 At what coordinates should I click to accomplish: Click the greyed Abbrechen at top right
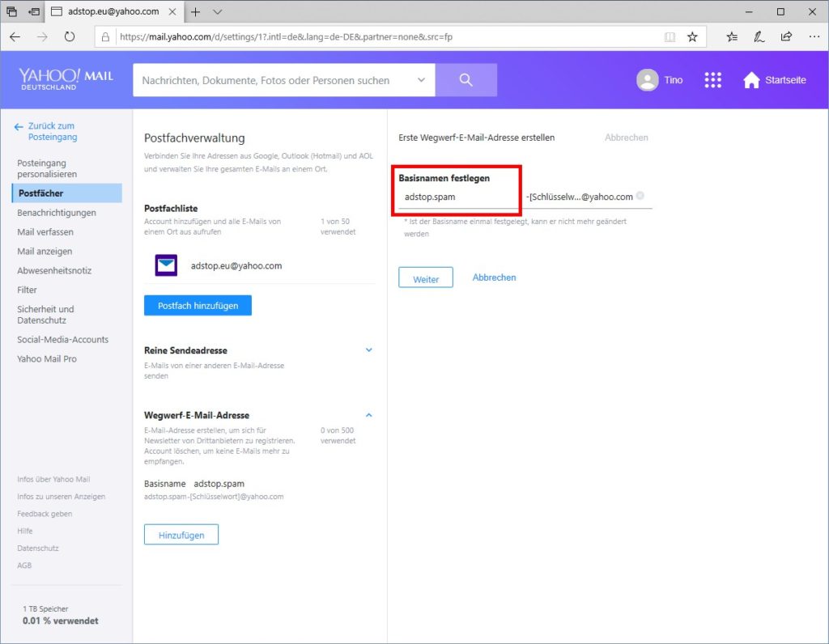(x=627, y=138)
